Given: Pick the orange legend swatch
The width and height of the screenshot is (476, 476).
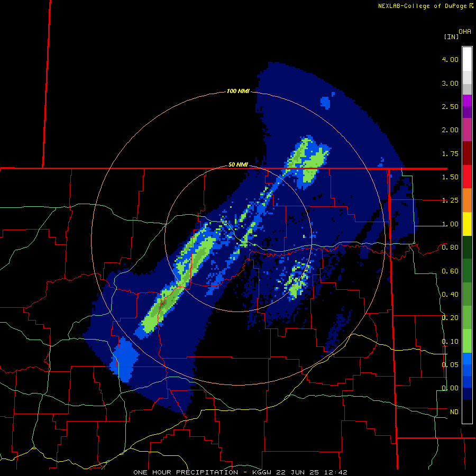Looking at the screenshot, I should [467, 200].
